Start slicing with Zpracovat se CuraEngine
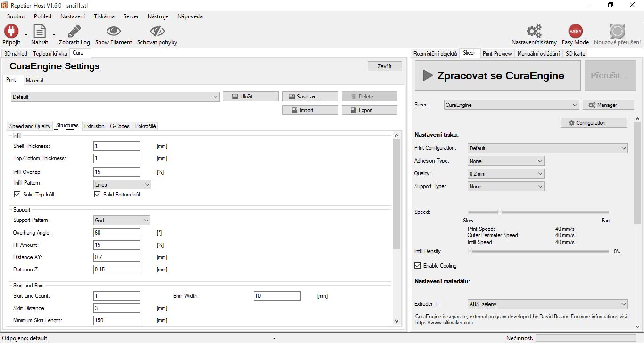The width and height of the screenshot is (644, 343). 497,76
